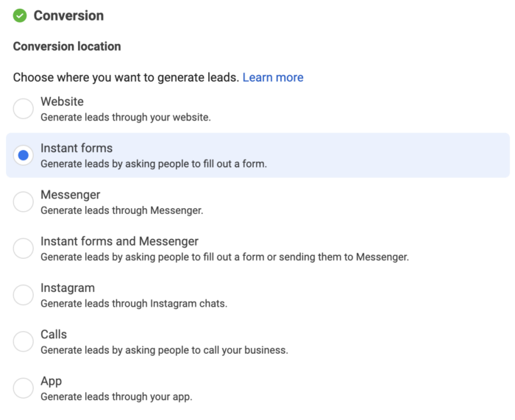Click the Messenger option title

pyautogui.click(x=71, y=195)
